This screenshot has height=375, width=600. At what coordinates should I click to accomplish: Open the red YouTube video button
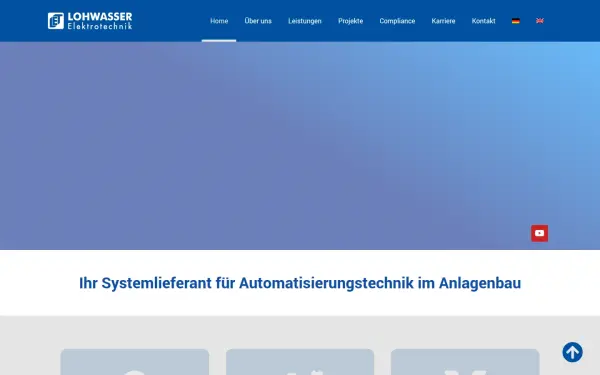tap(539, 233)
